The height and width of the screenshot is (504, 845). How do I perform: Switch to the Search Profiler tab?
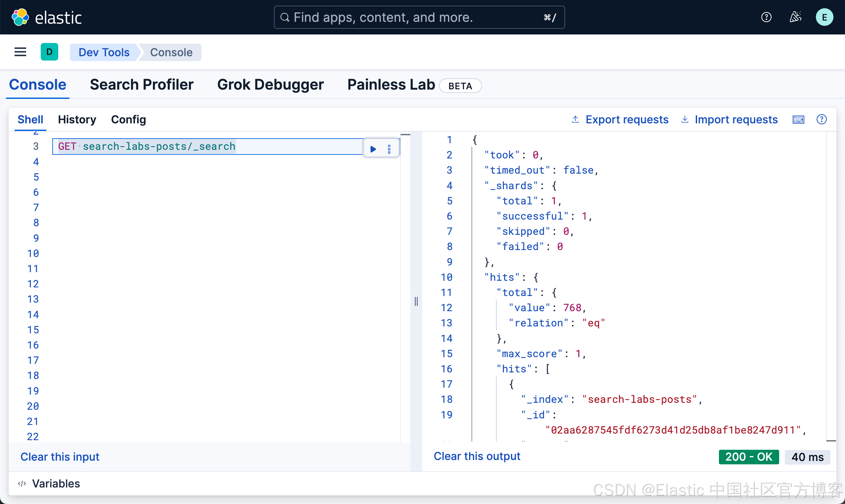coord(141,85)
